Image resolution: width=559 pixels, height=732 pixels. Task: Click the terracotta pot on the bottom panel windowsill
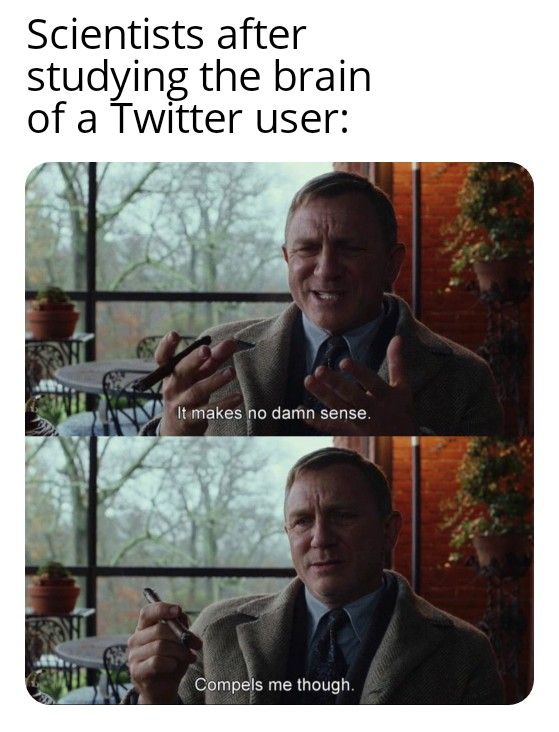pyautogui.click(x=53, y=597)
